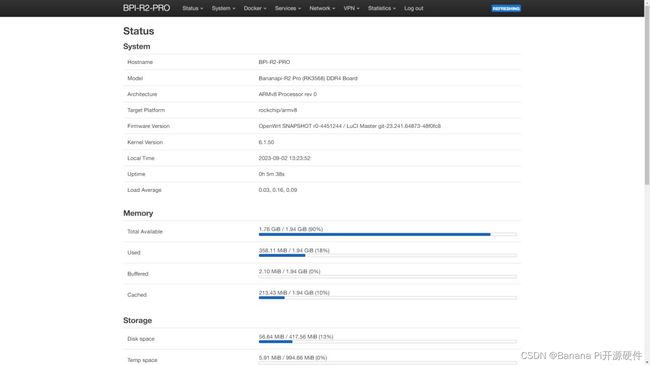Select the Firmware Version OpenWrt SNAPSHOT text
Screen dimensions: 650x365
[x=349, y=126]
